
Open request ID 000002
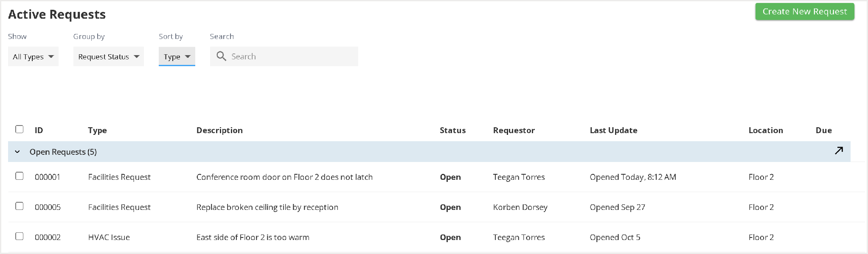pyautogui.click(x=48, y=237)
